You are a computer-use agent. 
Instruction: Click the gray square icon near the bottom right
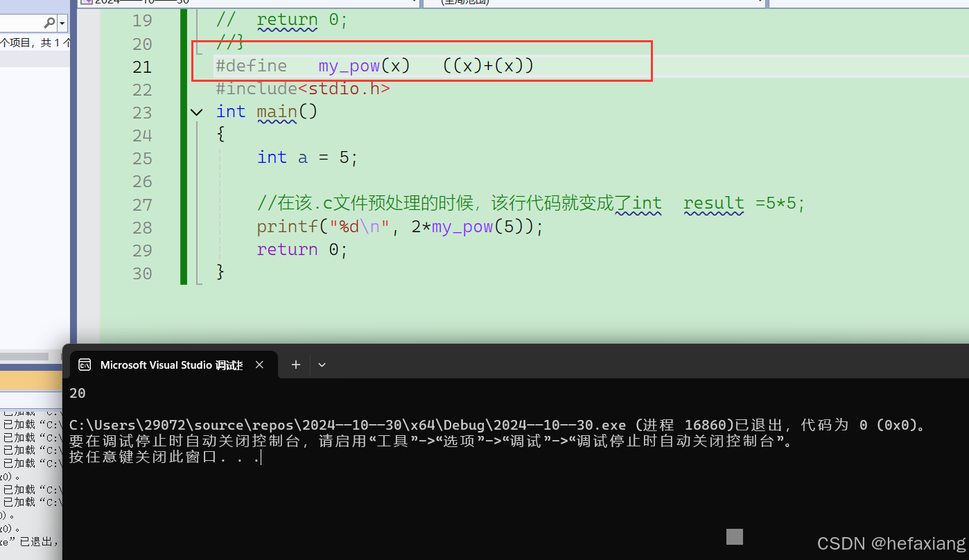[x=734, y=536]
